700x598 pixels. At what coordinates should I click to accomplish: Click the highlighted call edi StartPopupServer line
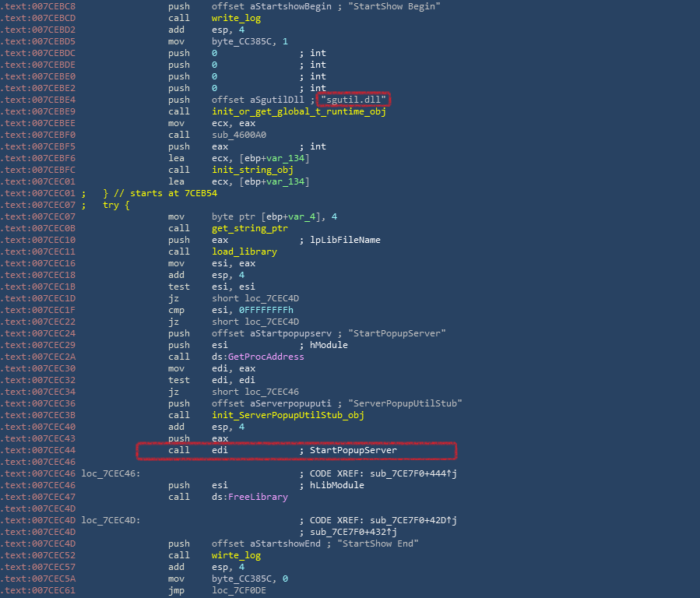[297, 451]
